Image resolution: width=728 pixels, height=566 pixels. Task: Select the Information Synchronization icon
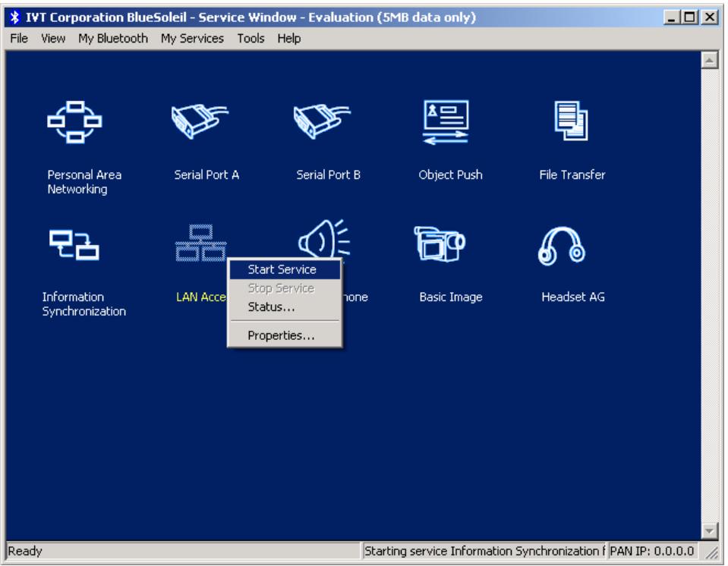pos(74,244)
